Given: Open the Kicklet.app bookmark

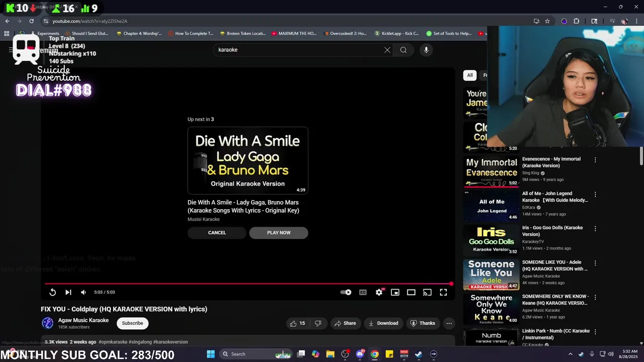Looking at the screenshot, I should 396,34.
